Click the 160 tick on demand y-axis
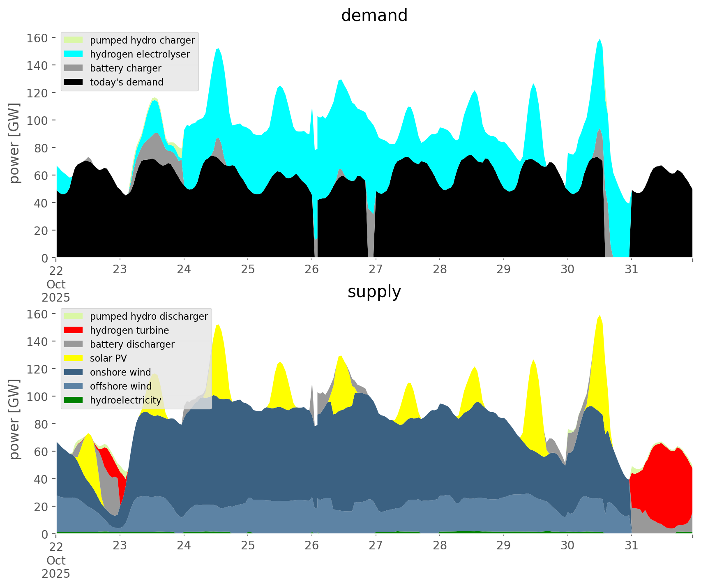The width and height of the screenshot is (701, 588). tap(37, 38)
